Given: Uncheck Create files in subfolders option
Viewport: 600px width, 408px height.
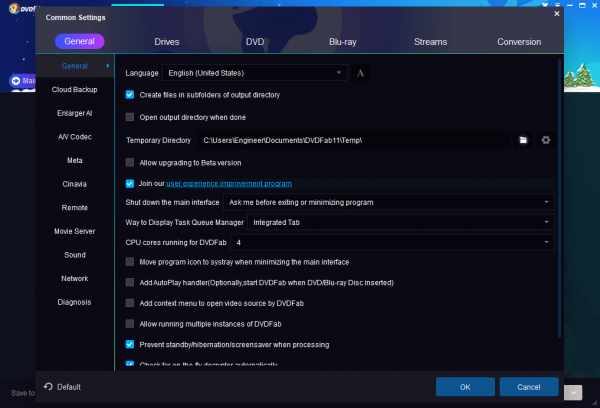Looking at the screenshot, I should [130, 95].
